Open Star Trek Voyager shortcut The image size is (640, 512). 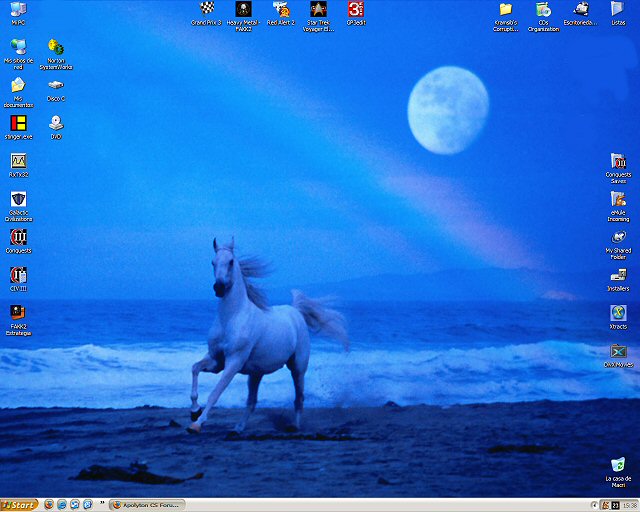(319, 9)
